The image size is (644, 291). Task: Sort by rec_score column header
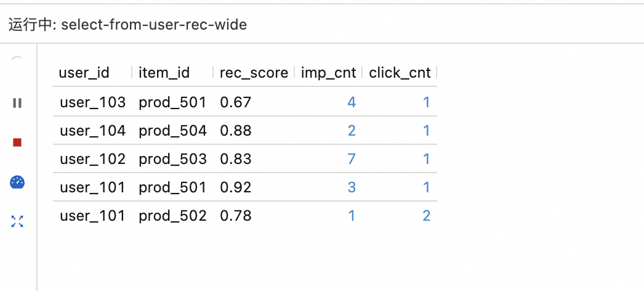254,73
